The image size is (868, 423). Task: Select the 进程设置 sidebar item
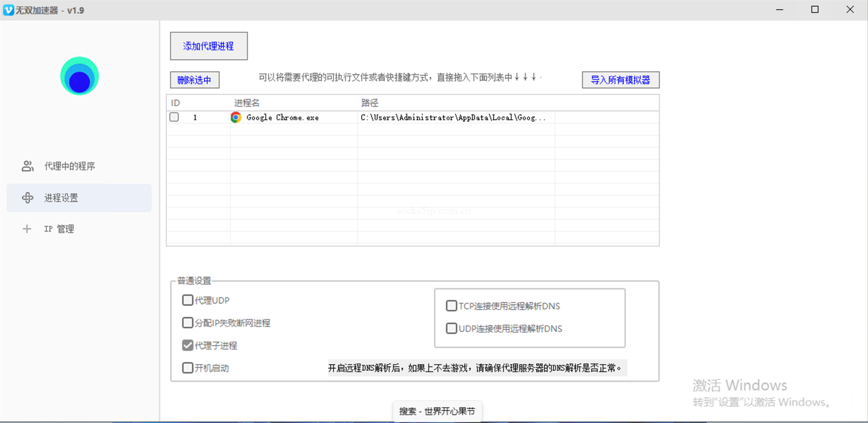[79, 198]
